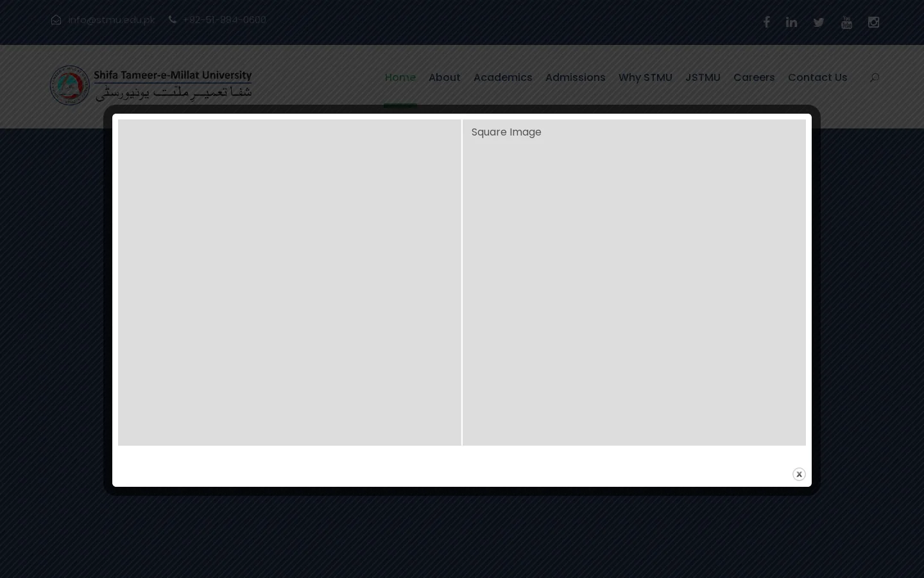Close the popup with the X button
Image resolution: width=924 pixels, height=578 pixels.
[x=799, y=474]
